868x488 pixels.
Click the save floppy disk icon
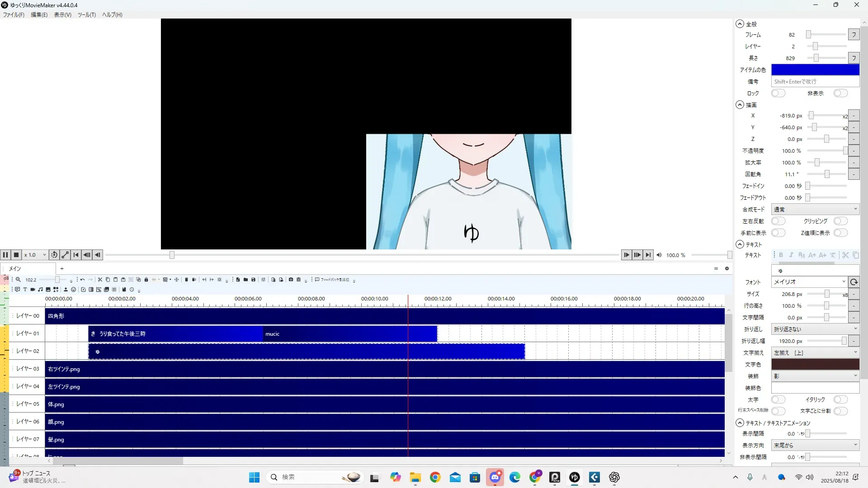254,280
